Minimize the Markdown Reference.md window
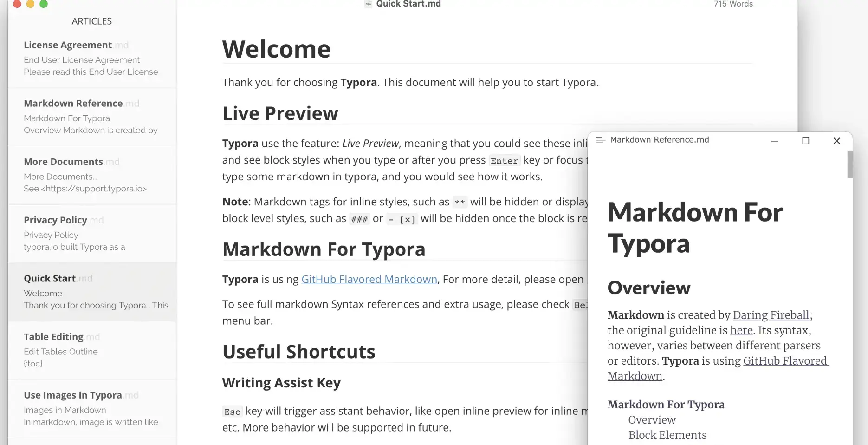868x445 pixels. [x=774, y=141]
